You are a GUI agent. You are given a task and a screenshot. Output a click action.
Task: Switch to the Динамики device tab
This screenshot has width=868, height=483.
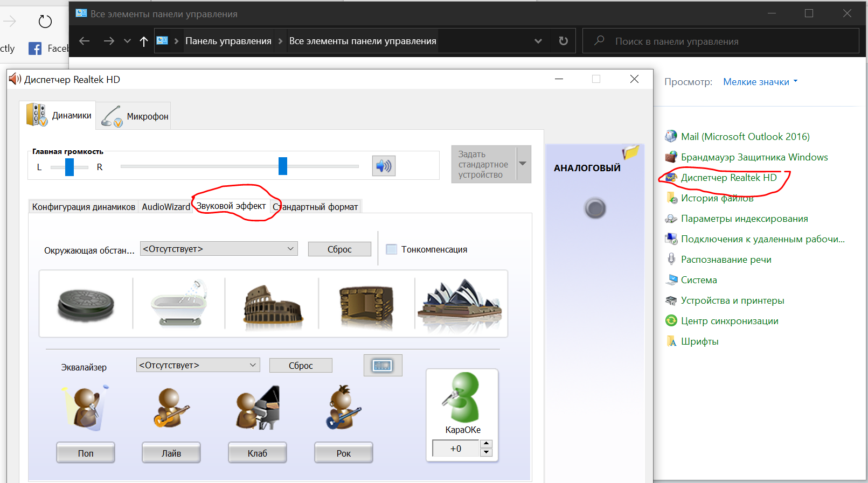coord(58,115)
